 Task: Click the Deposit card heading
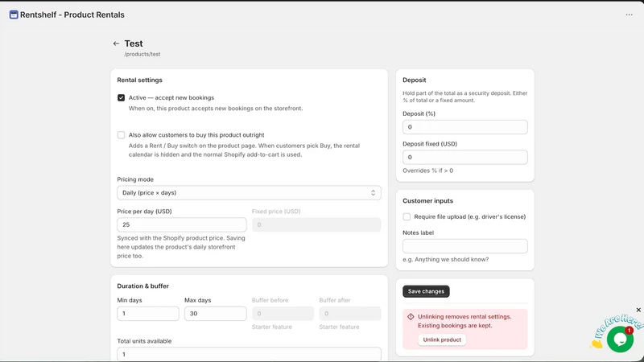pos(414,80)
